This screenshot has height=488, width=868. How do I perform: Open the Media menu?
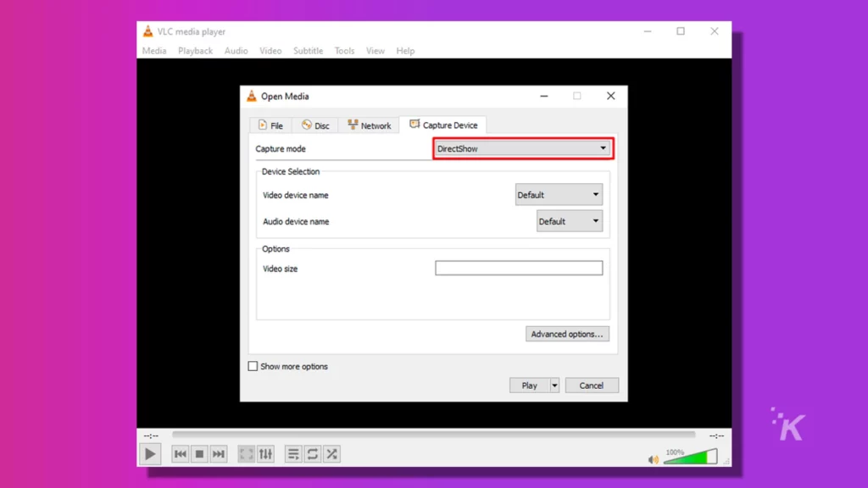point(154,51)
